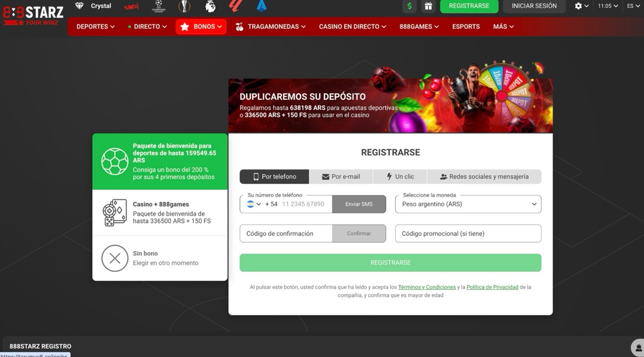Click the Código promocional input field

[x=468, y=234]
